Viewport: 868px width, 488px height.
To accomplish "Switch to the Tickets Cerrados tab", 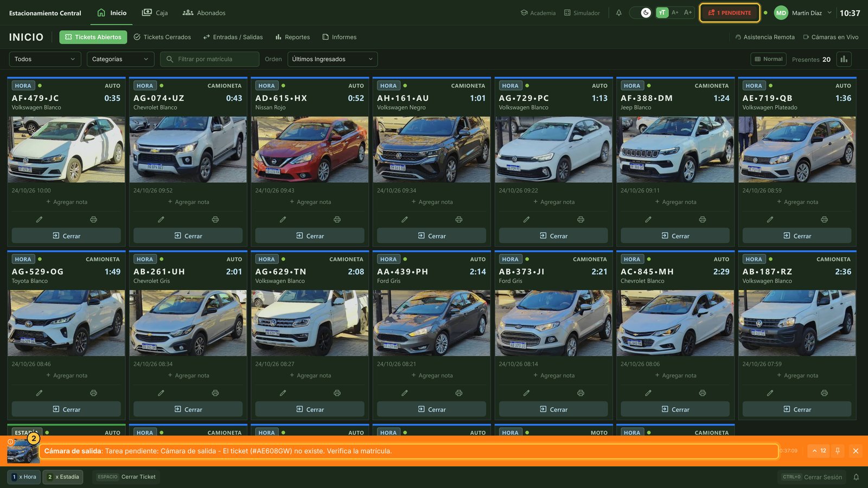I will pyautogui.click(x=162, y=37).
